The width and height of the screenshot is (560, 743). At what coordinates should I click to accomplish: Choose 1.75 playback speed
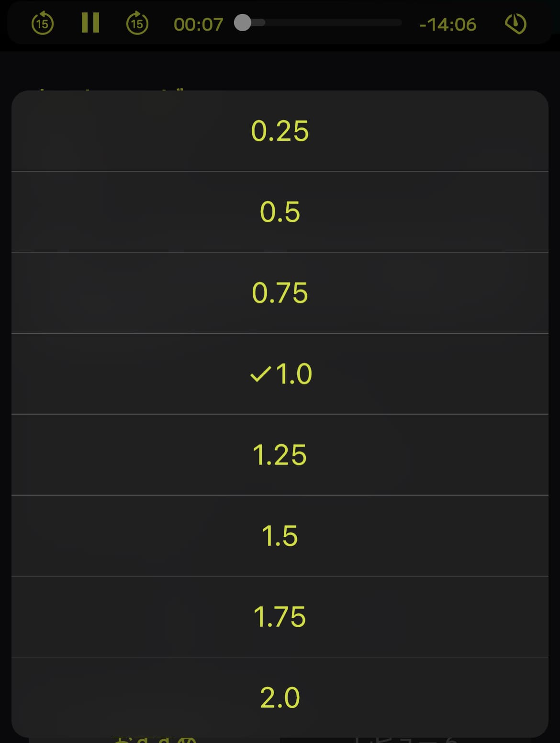point(280,616)
